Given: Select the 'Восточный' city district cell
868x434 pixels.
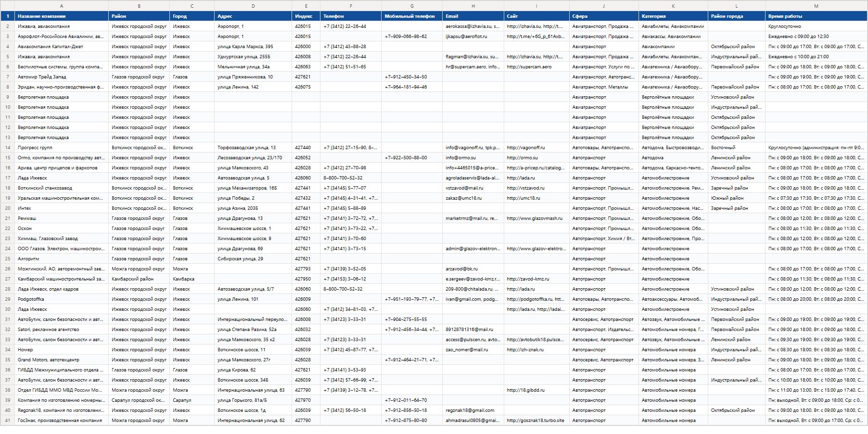Looking at the screenshot, I should (x=737, y=148).
